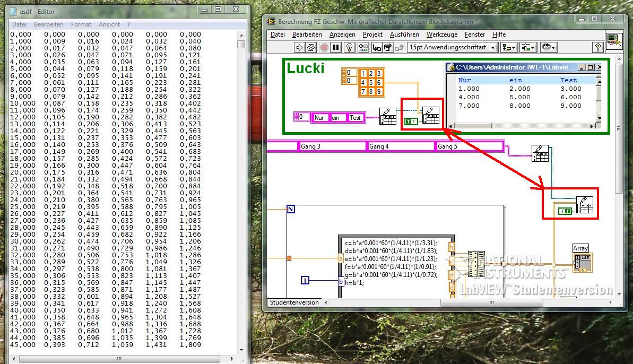633x364 pixels.
Task: Click Editor scrollbar down arrow
Action: coord(241,350)
